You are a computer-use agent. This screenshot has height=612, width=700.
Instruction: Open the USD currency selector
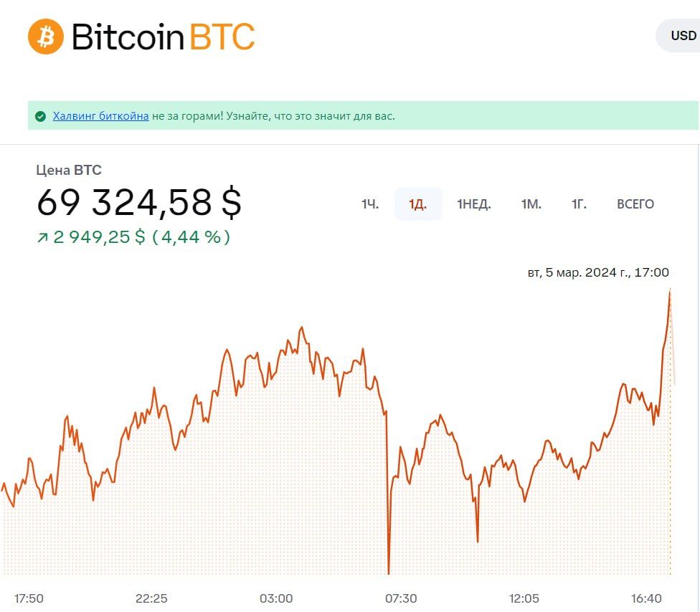point(681,36)
